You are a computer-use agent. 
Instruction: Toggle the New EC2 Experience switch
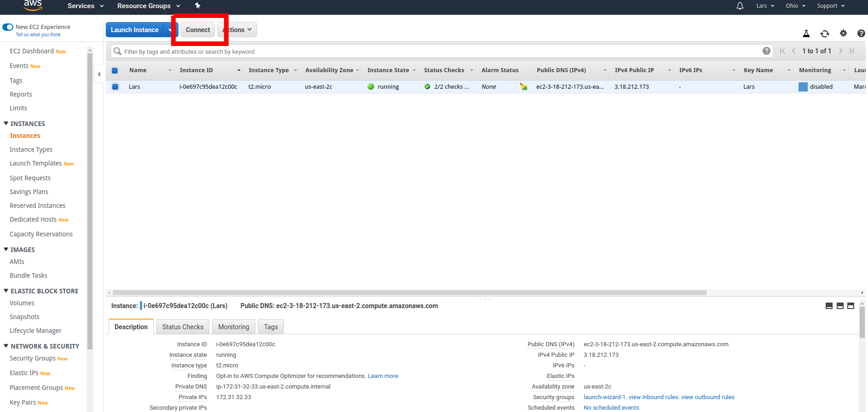(x=8, y=27)
